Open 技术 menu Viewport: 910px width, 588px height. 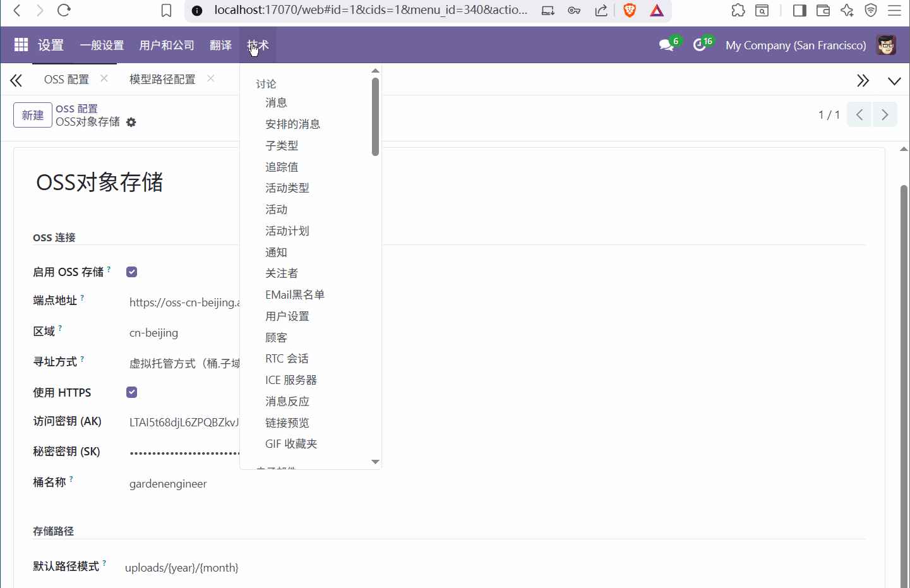258,45
